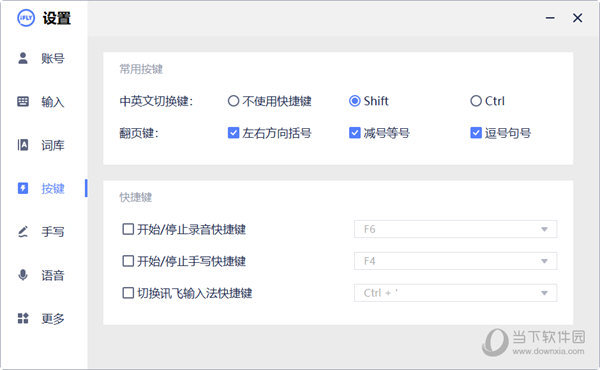Image resolution: width=600 pixels, height=370 pixels.
Task: Click the 常用按键 section heading
Action: pos(141,69)
